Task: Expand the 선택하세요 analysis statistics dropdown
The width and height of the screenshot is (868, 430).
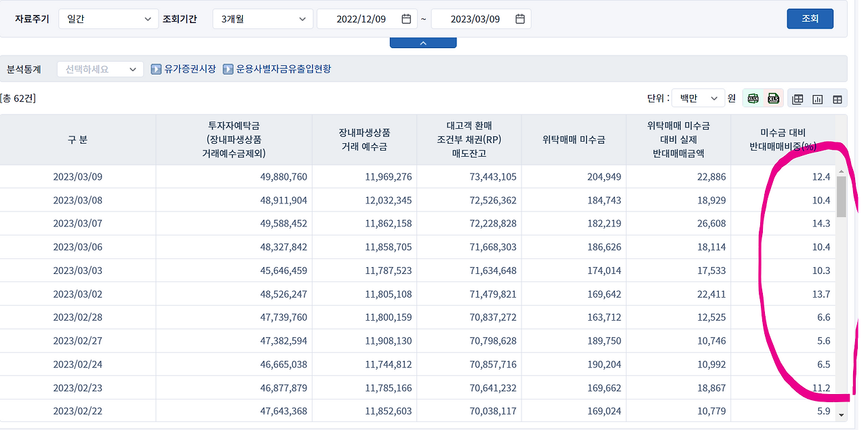Action: click(99, 69)
